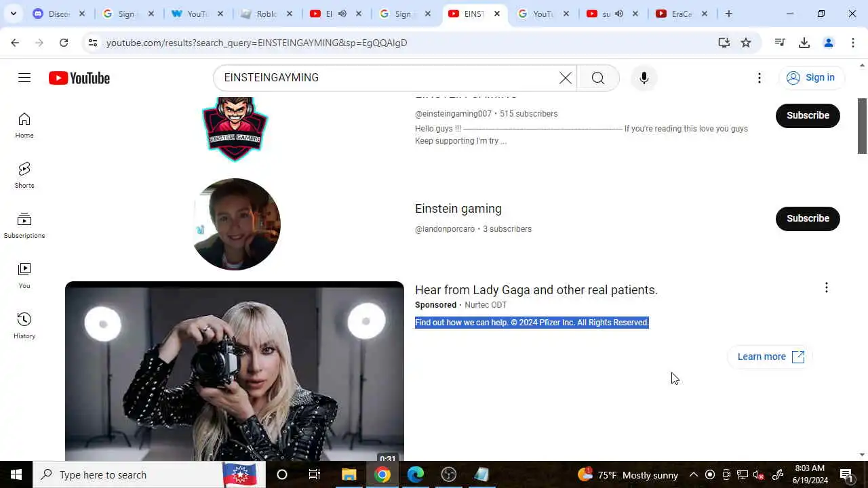View site information icon
The width and height of the screenshot is (868, 488).
[93, 43]
